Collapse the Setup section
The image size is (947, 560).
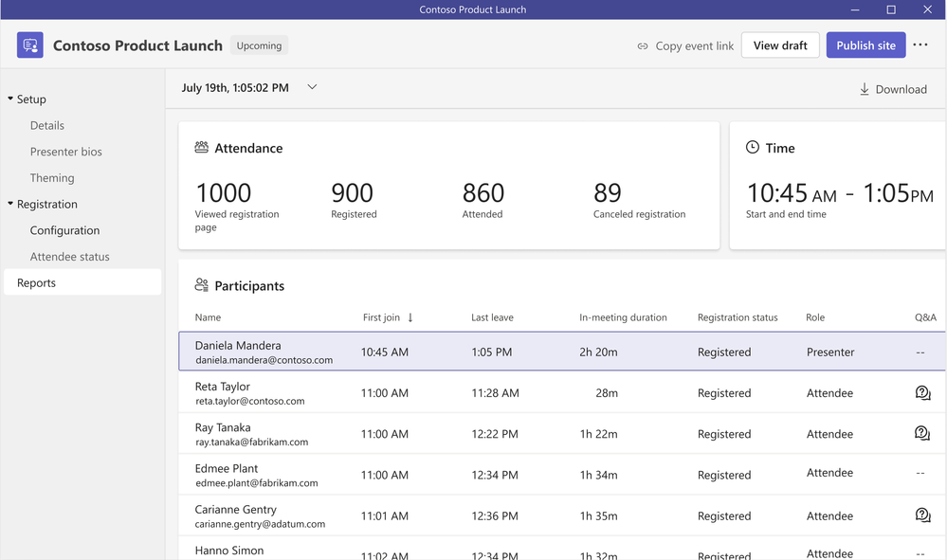coord(10,99)
